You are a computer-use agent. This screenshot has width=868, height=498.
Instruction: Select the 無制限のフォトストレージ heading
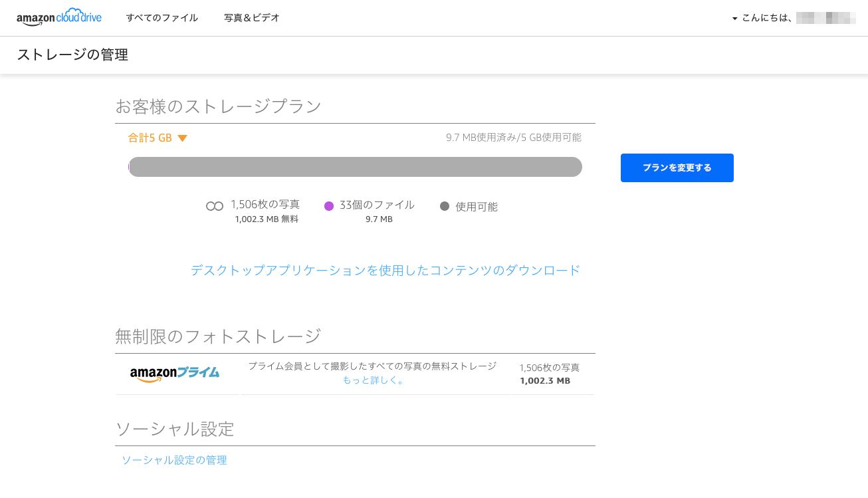(x=219, y=336)
